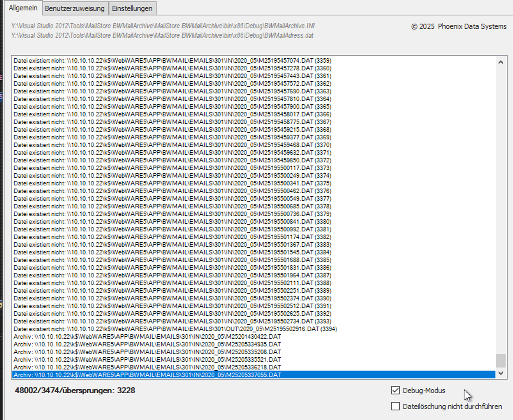Click the vertical scrollbar thumb
The width and height of the screenshot is (513, 420).
pos(501,361)
